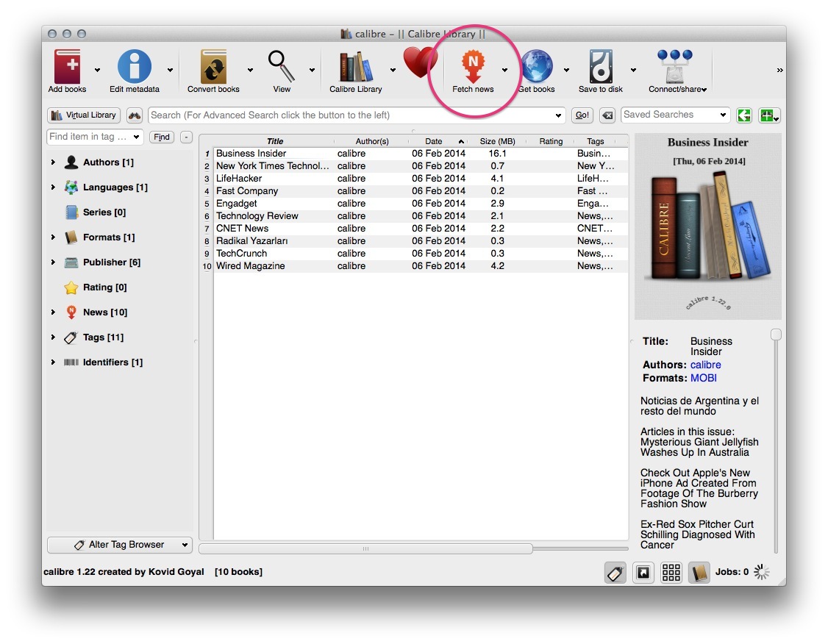Click the Rating star icon in tag browser
This screenshot has height=644, width=828.
[71, 287]
